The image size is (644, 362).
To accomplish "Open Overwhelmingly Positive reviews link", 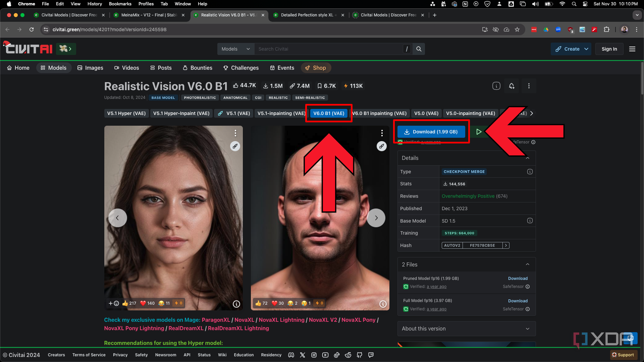I will point(468,196).
